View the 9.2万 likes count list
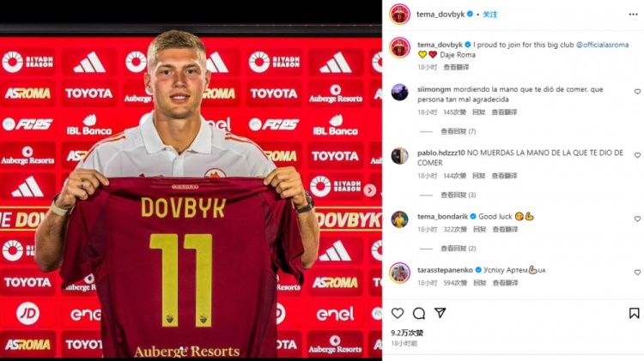 click(407, 333)
